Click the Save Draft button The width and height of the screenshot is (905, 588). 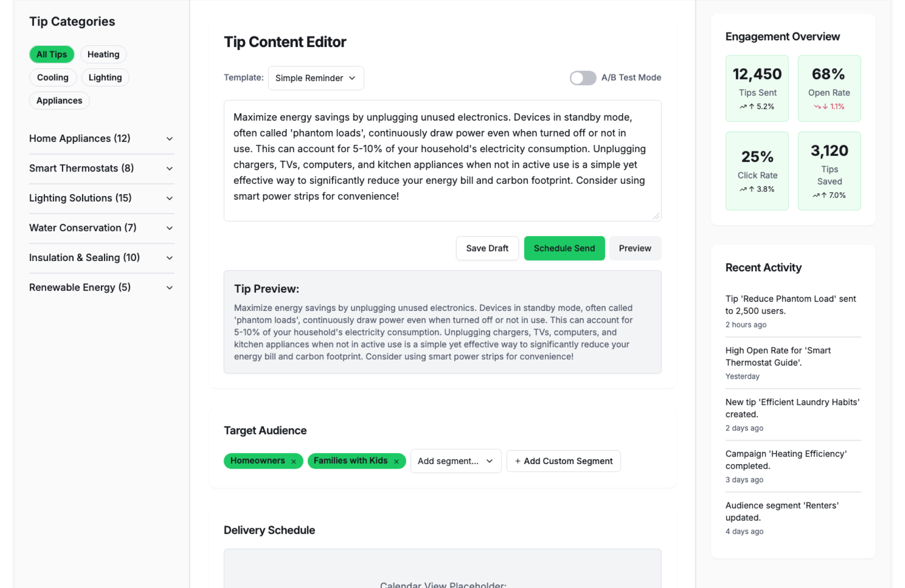click(487, 248)
